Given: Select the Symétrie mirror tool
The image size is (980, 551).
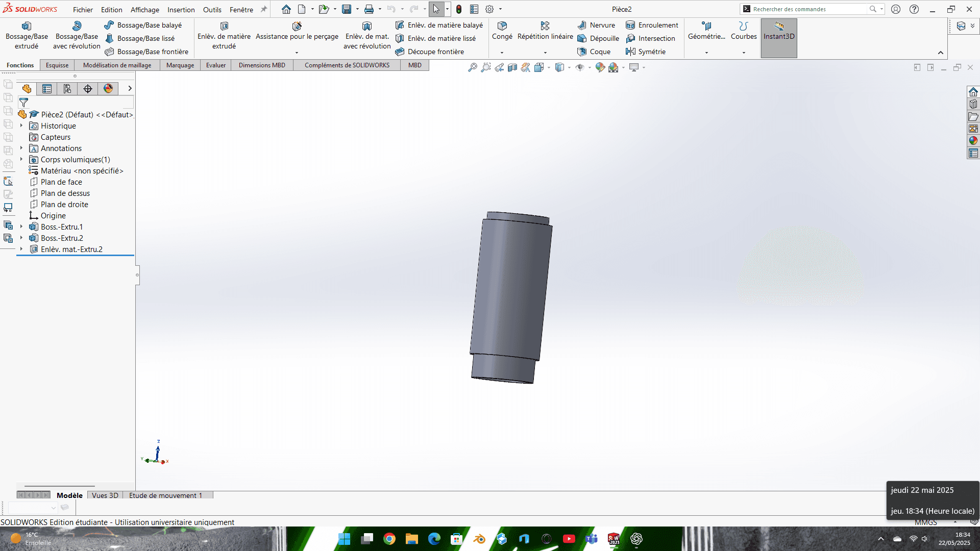Looking at the screenshot, I should pyautogui.click(x=646, y=52).
